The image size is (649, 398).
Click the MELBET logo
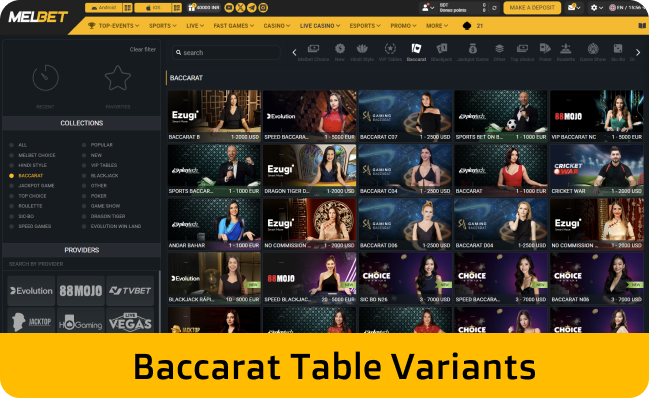38,17
